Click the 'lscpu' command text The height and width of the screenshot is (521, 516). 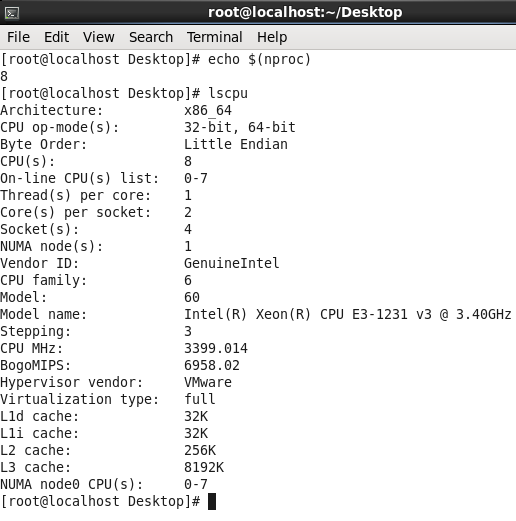pos(228,93)
